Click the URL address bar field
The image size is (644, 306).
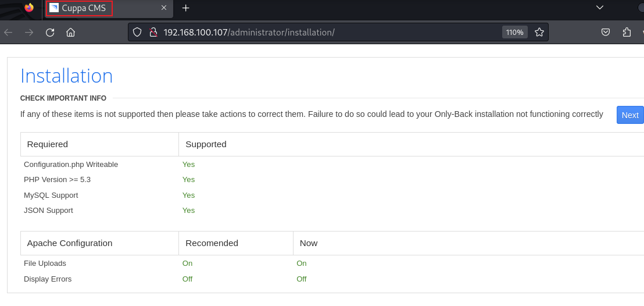349,33
